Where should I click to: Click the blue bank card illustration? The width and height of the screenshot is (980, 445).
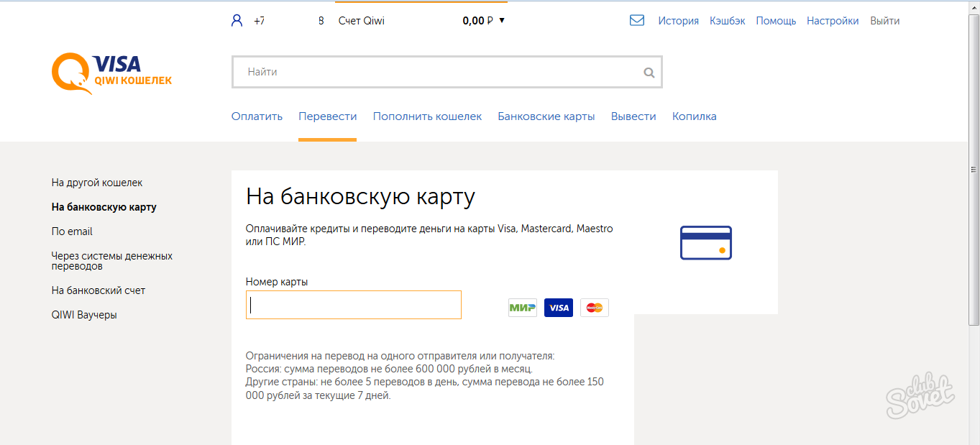(705, 242)
